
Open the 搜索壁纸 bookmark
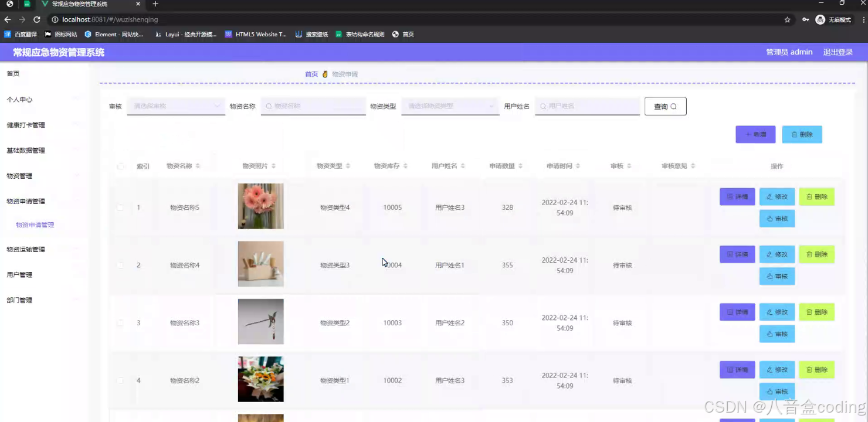coord(311,34)
